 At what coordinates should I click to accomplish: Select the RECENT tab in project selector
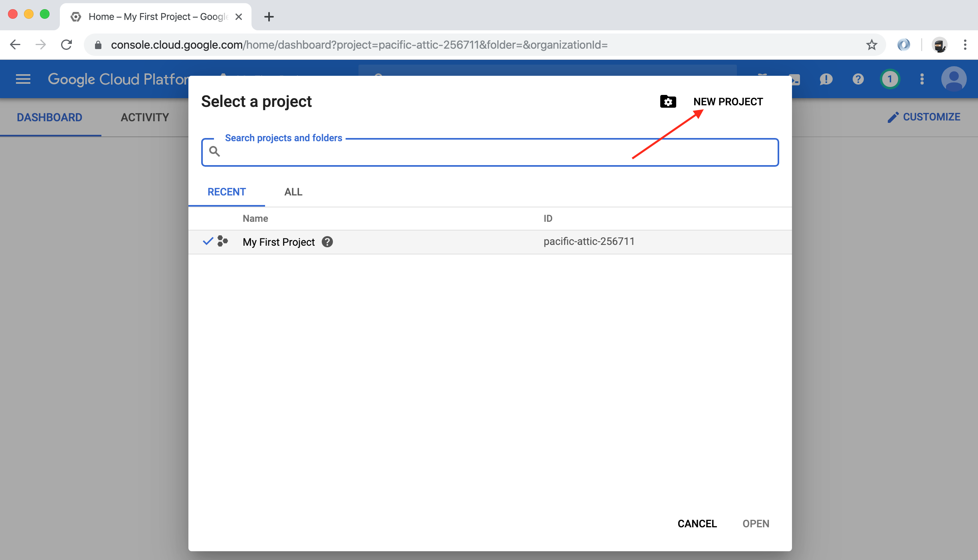(x=228, y=191)
